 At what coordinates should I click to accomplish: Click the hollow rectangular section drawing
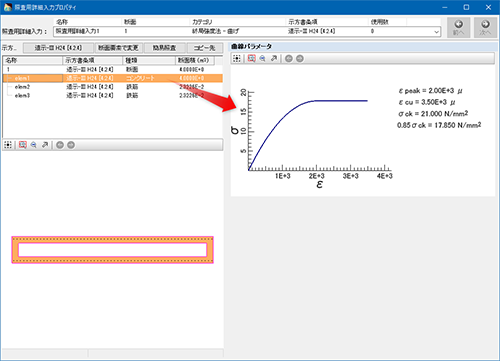point(113,250)
